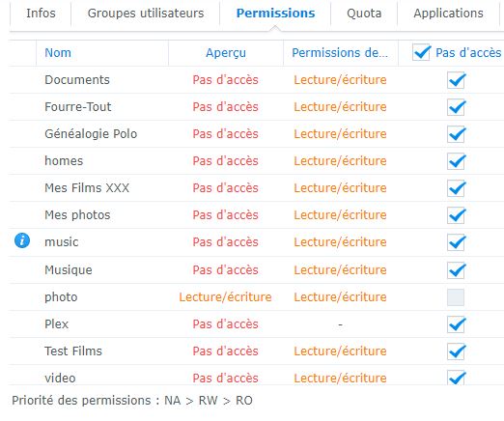Uncheck Pas d'accès for Mes Films XXX
This screenshot has width=504, height=421.
(456, 188)
